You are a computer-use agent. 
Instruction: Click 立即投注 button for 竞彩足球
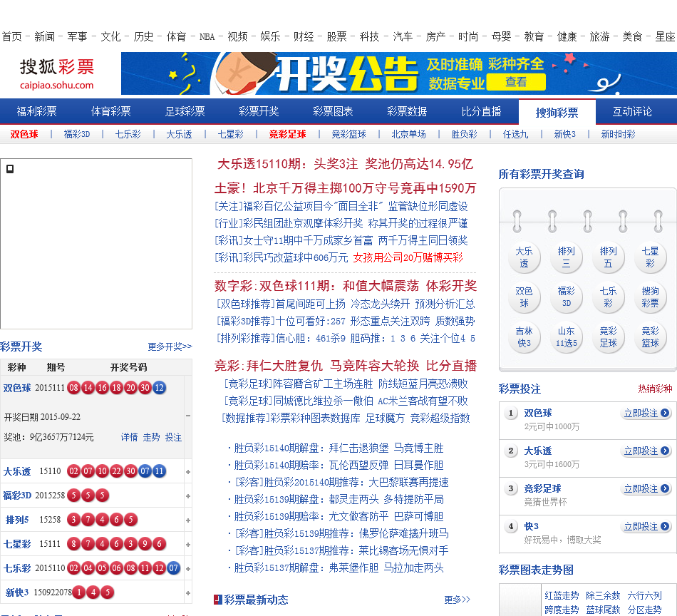click(x=646, y=489)
